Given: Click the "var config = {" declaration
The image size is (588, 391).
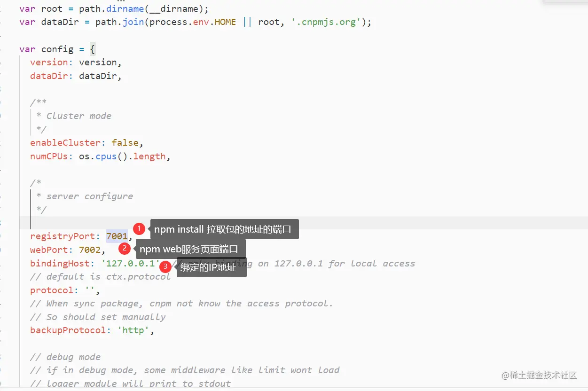Looking at the screenshot, I should 58,49.
